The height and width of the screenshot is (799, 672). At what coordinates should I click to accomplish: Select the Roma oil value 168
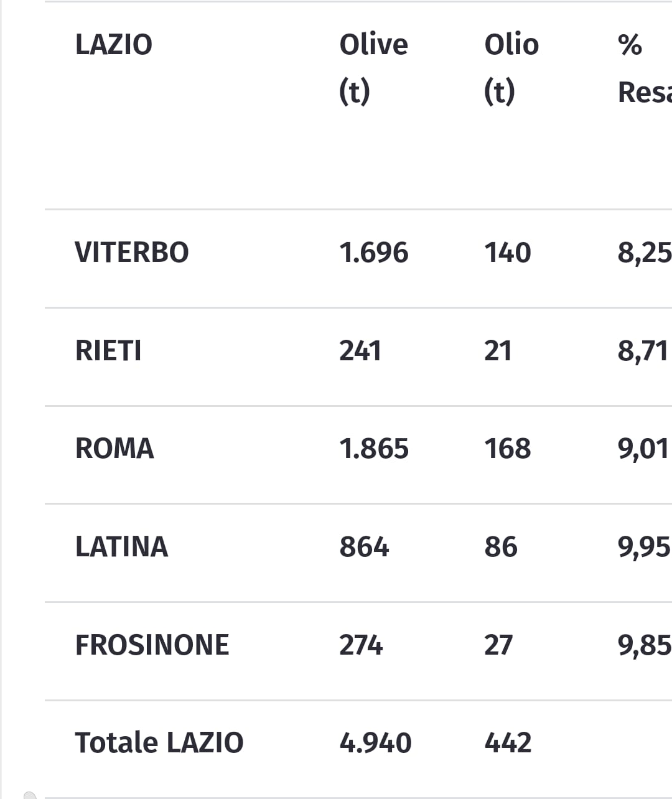coord(508,449)
